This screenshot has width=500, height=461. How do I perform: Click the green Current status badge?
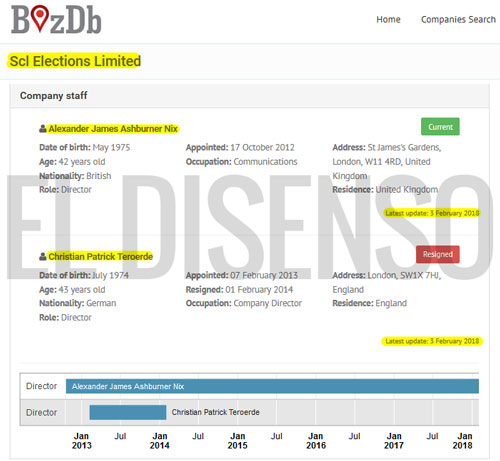(440, 127)
